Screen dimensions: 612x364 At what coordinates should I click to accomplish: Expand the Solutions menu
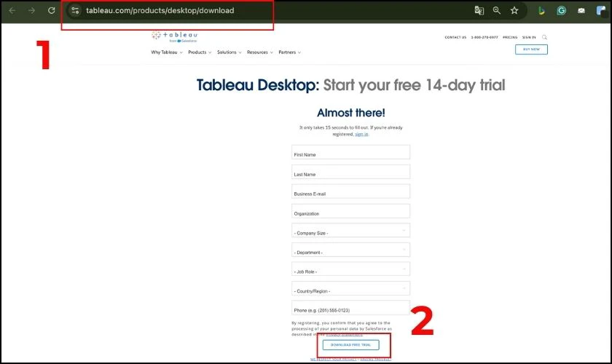click(229, 52)
